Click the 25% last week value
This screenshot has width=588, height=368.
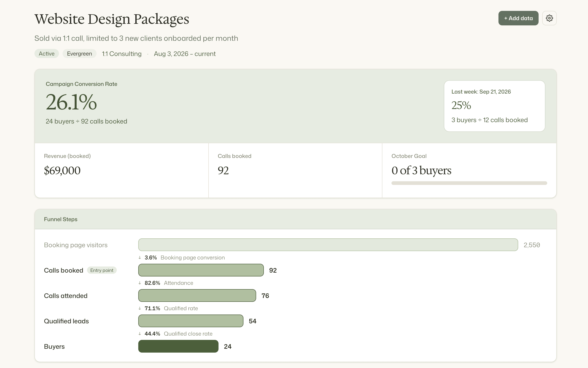click(x=461, y=105)
